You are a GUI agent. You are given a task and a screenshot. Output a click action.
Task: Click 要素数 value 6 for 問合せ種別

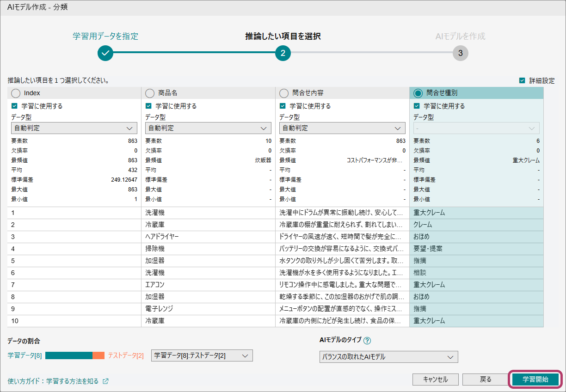[x=538, y=141]
